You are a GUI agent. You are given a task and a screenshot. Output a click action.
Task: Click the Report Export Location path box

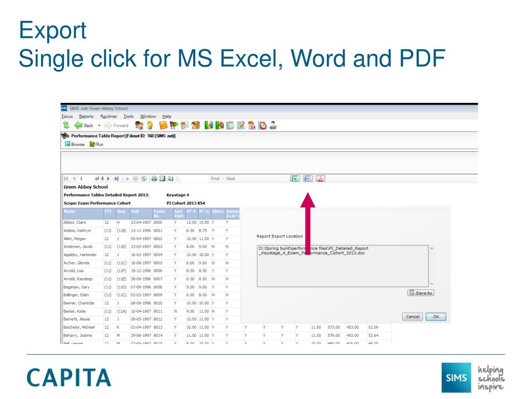click(343, 267)
